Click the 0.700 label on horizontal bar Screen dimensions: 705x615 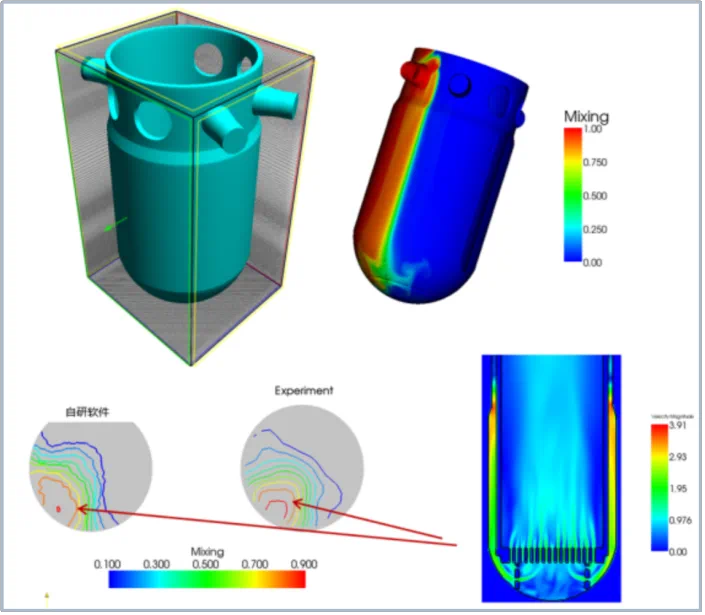tap(256, 565)
